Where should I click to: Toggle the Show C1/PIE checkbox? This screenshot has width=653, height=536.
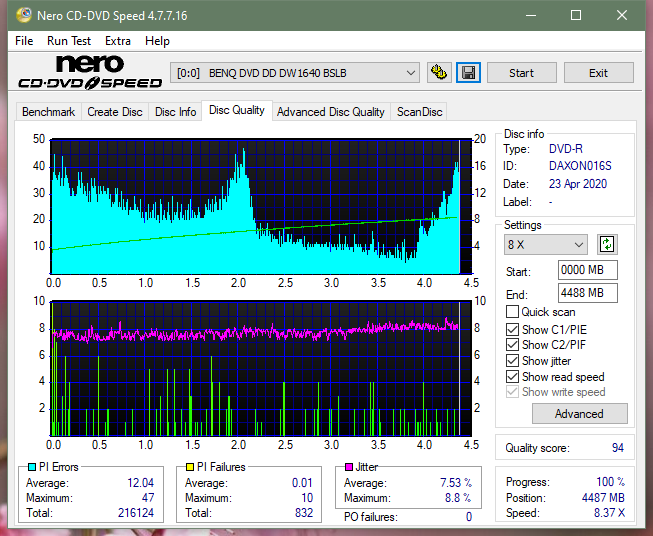tap(512, 329)
